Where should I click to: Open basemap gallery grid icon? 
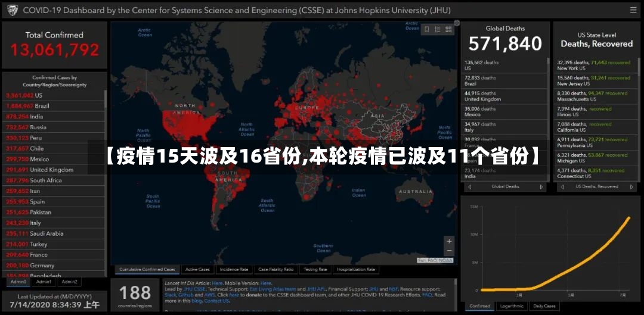click(x=448, y=29)
